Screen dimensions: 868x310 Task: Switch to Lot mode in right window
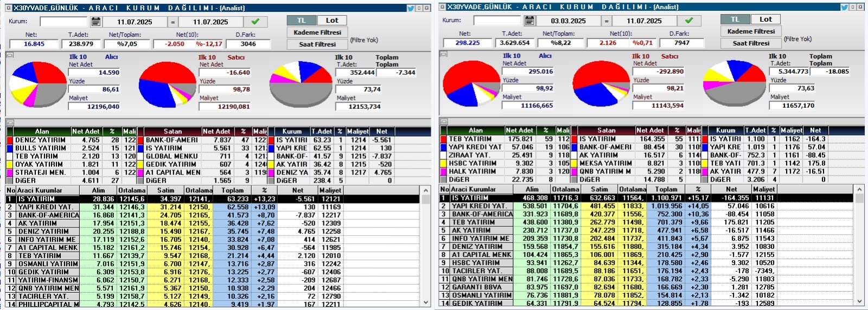coord(765,20)
